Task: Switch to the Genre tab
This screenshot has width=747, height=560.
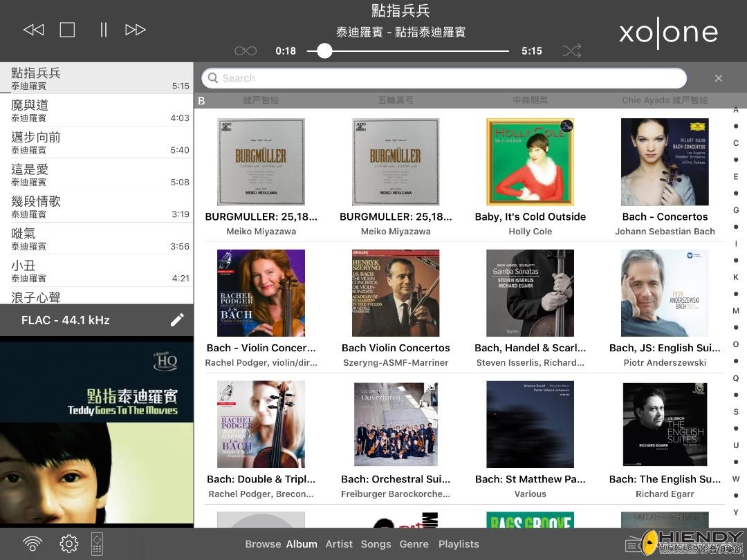Action: coord(414,544)
